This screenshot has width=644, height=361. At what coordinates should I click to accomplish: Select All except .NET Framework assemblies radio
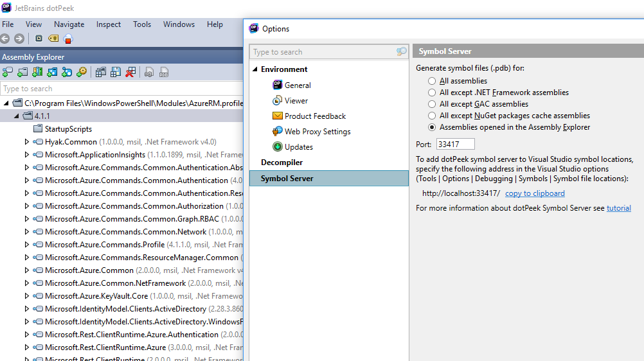point(432,92)
